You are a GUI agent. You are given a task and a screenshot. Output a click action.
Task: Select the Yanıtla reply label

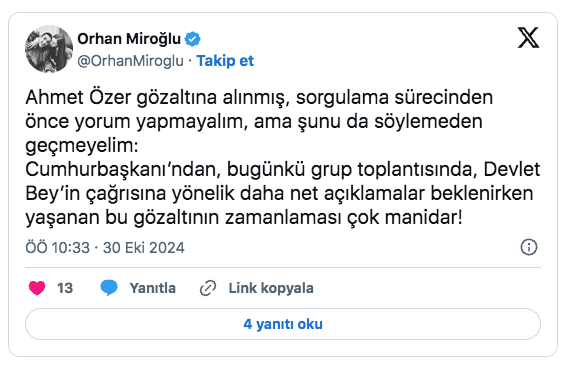(153, 288)
